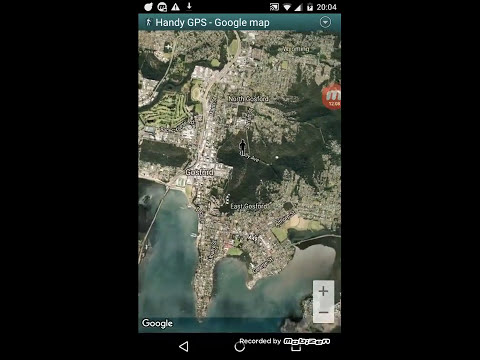This screenshot has width=480, height=360.
Task: Tap the Wi-Fi status icon
Action: pyautogui.click(x=286, y=7)
